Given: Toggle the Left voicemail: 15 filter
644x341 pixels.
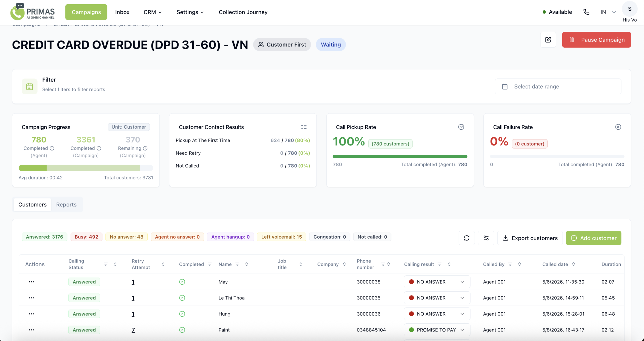Looking at the screenshot, I should (x=281, y=237).
